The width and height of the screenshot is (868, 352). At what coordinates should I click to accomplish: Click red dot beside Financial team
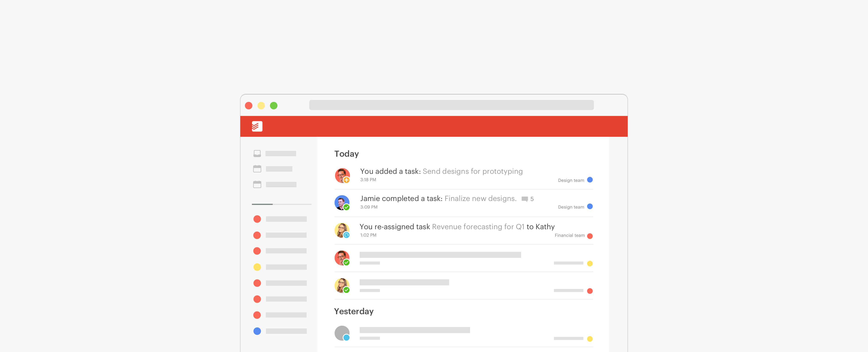590,236
